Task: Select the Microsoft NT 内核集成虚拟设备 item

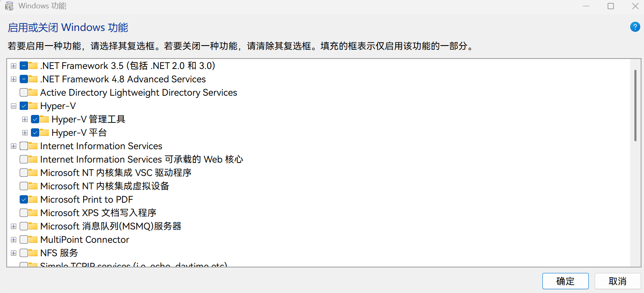Action: pyautogui.click(x=105, y=186)
